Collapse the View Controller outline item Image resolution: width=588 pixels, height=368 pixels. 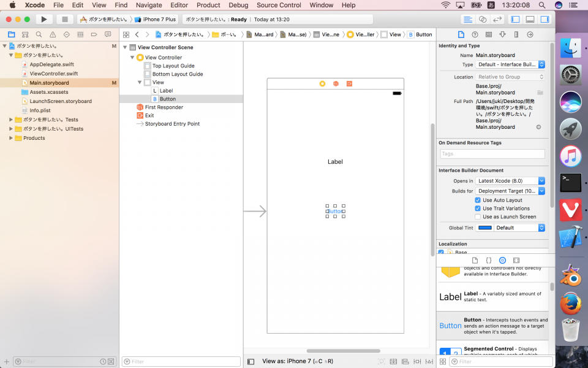pyautogui.click(x=132, y=58)
